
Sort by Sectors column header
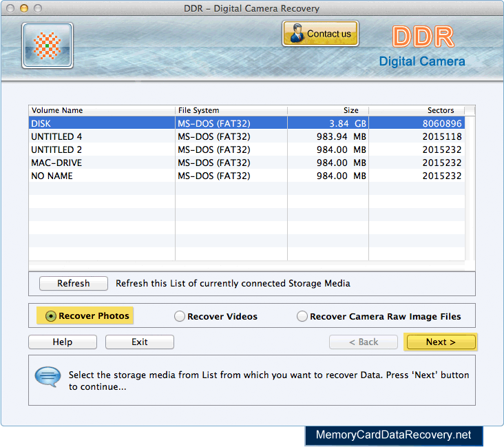coord(417,110)
